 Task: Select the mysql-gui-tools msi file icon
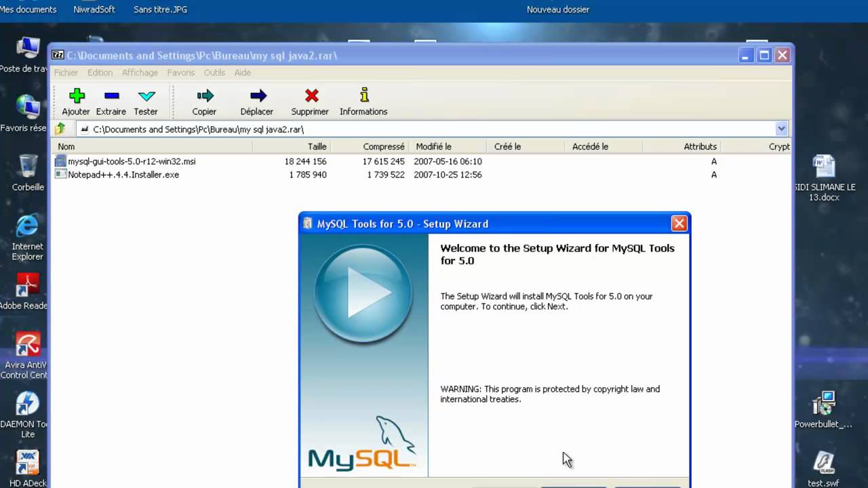point(60,161)
